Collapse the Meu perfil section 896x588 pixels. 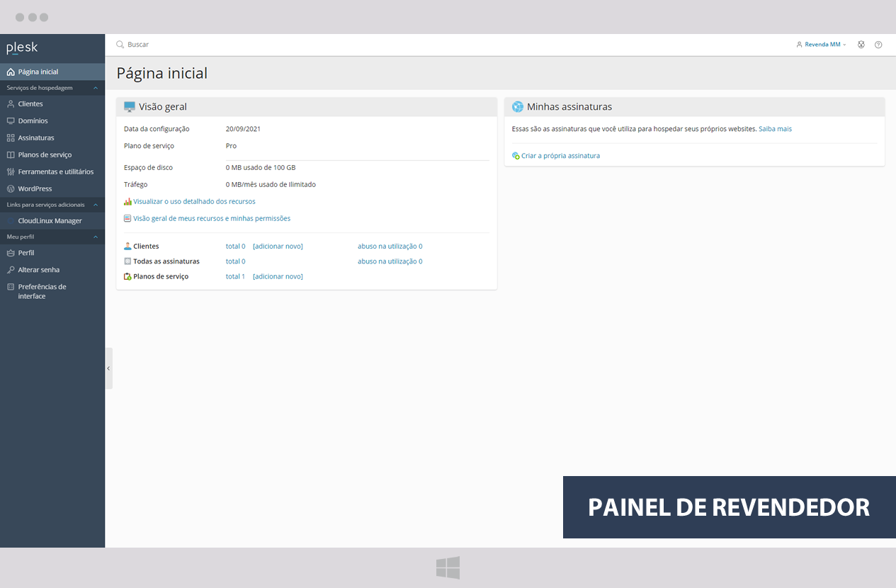(x=96, y=237)
